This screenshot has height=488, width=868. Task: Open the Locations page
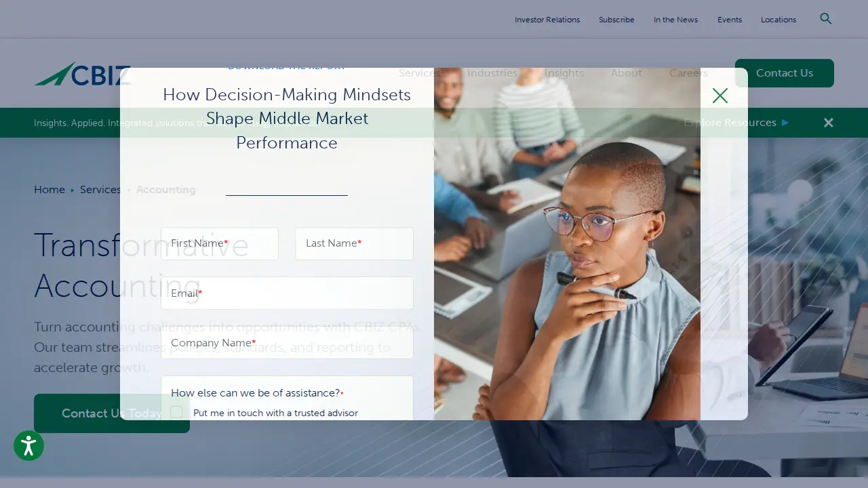pos(778,20)
